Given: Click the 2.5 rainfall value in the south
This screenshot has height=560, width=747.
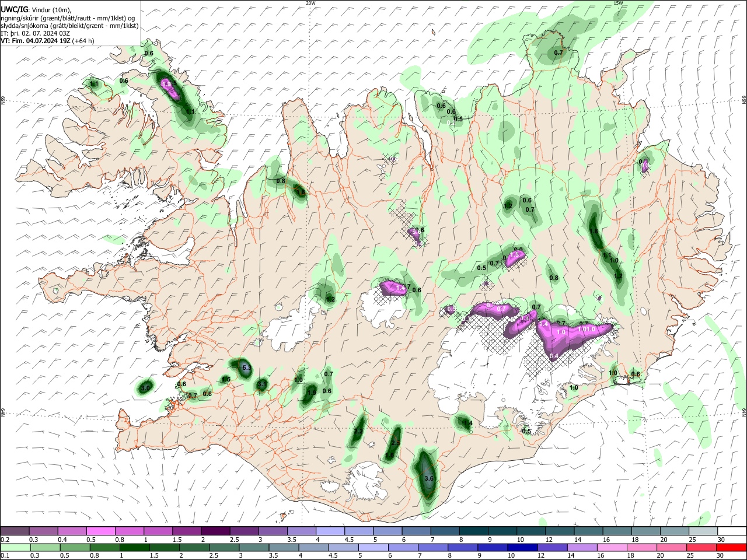Looking at the screenshot, I should tap(395, 443).
